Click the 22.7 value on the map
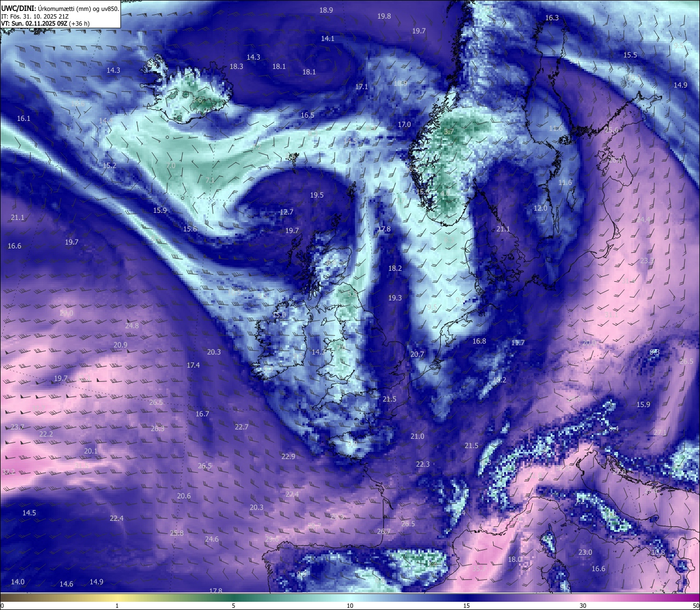700x610 pixels. [x=242, y=427]
